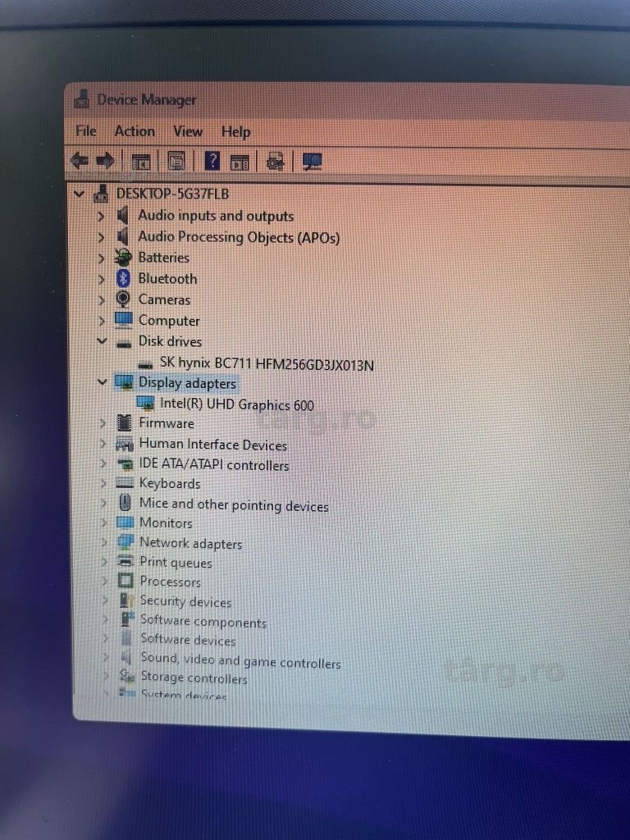Click the Mice and other pointing devices icon
Image resolution: width=630 pixels, height=840 pixels.
click(125, 503)
